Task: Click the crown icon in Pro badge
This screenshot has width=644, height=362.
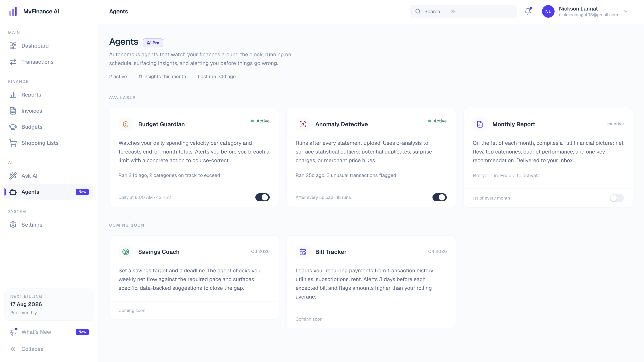Action: click(149, 43)
